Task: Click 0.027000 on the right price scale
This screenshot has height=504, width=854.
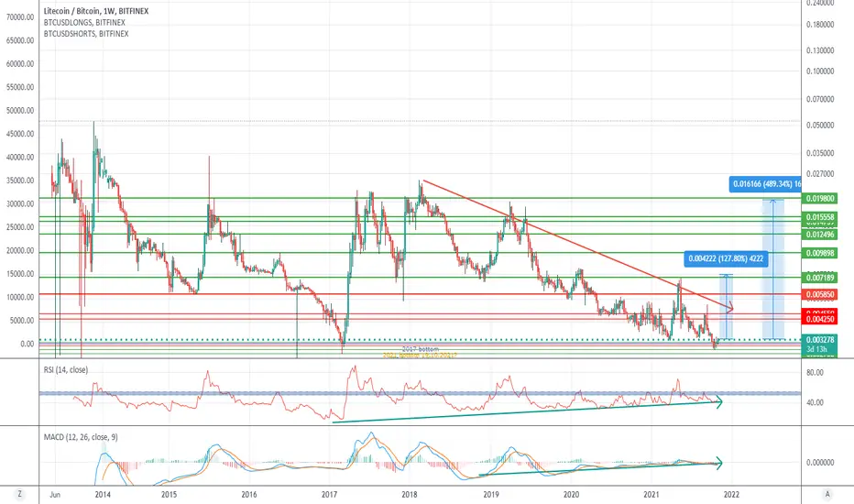Action: pyautogui.click(x=820, y=174)
